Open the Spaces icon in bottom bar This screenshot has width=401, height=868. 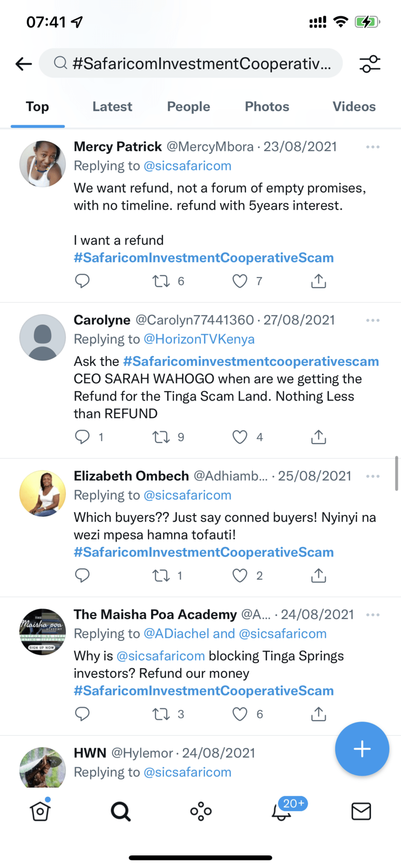click(x=201, y=811)
